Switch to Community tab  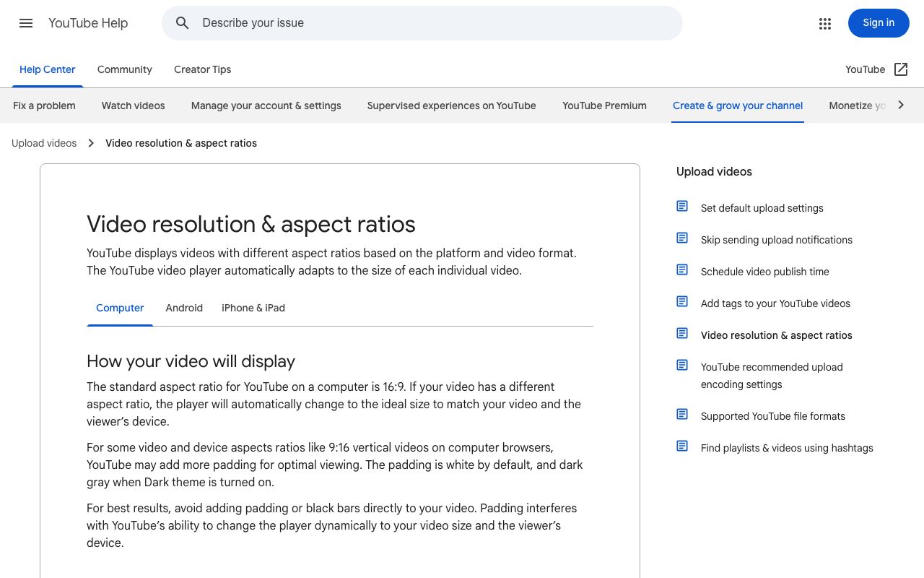125,69
